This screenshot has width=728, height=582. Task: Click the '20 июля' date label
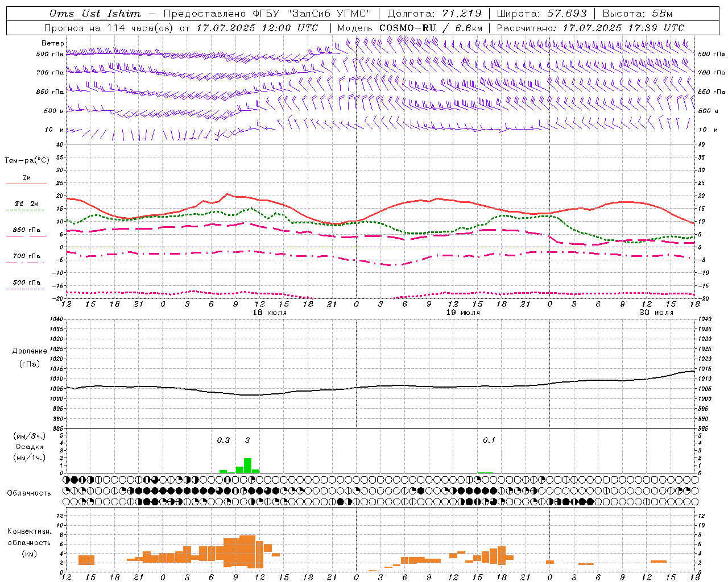656,313
